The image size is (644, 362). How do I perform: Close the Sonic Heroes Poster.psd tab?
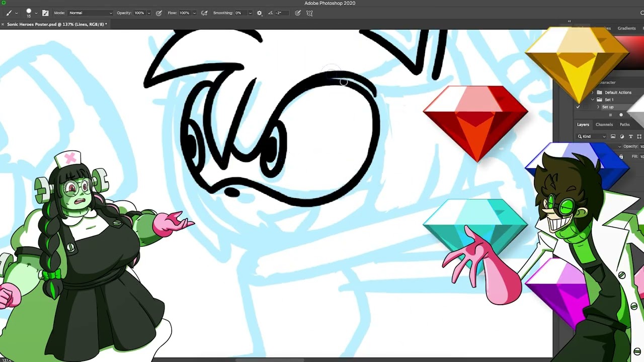click(x=3, y=24)
